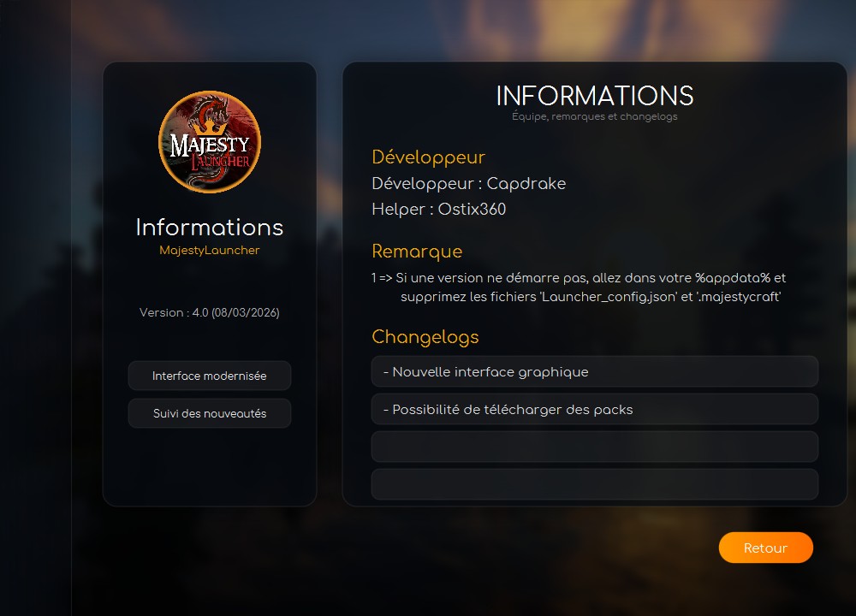Screen dimensions: 856x616
Task: Select the 'Interface modernisée' pill
Action: click(209, 375)
